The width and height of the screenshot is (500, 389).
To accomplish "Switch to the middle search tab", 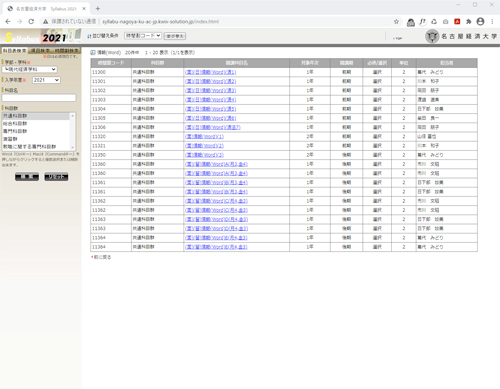I will point(41,51).
